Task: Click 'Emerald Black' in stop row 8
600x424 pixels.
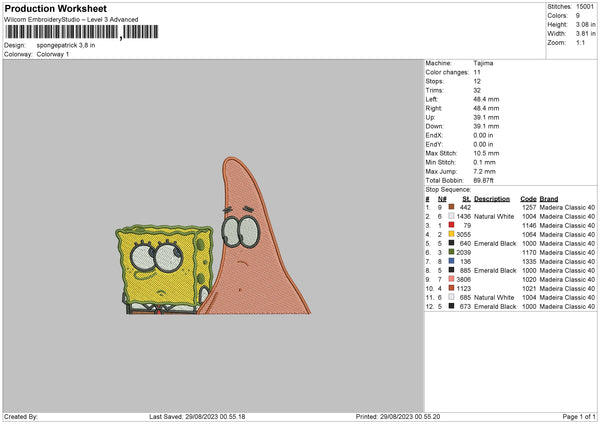Action: (495, 271)
